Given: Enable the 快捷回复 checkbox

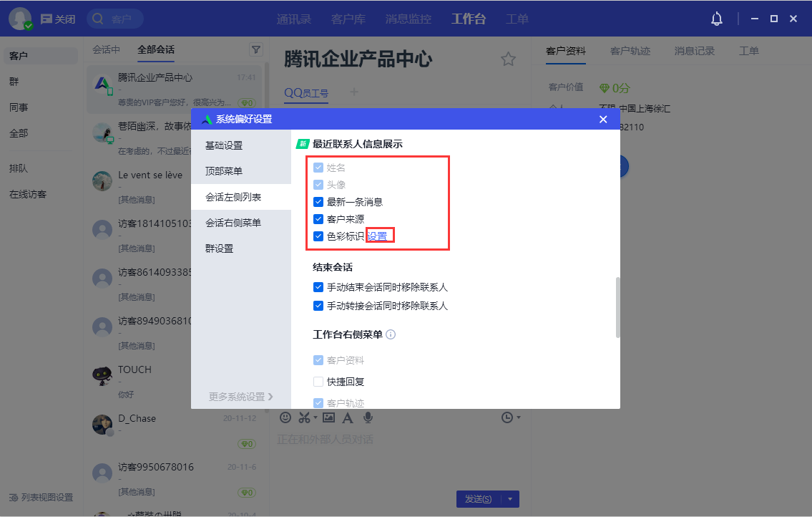Looking at the screenshot, I should tap(318, 382).
